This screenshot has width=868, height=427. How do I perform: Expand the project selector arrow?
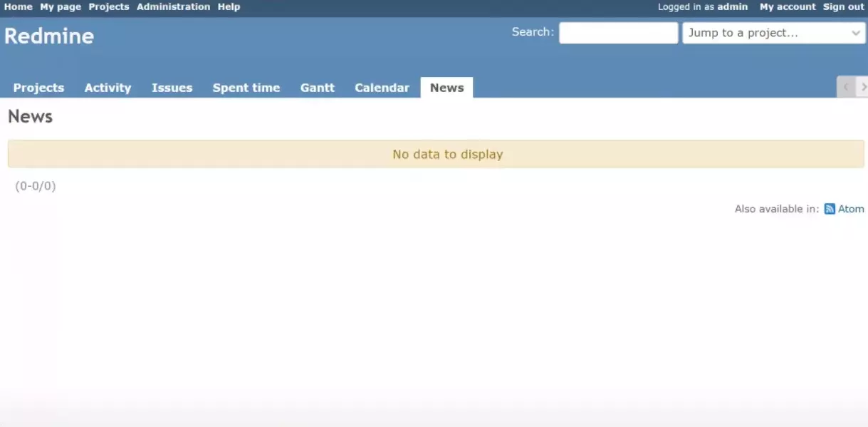click(857, 32)
